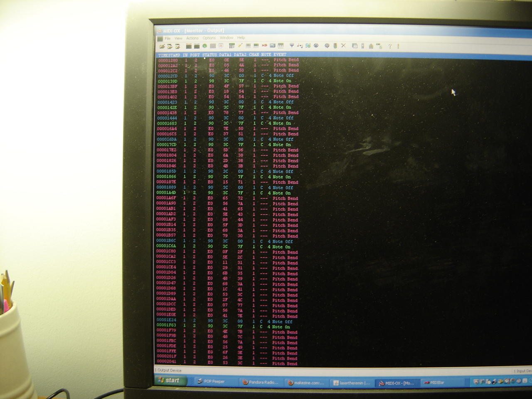
Task: Click the TIMESTAMP column header
Action: coord(169,55)
